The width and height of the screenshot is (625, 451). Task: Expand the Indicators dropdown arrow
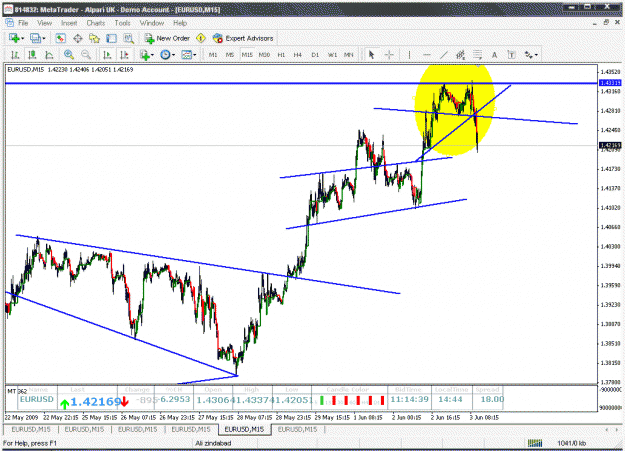(x=152, y=55)
